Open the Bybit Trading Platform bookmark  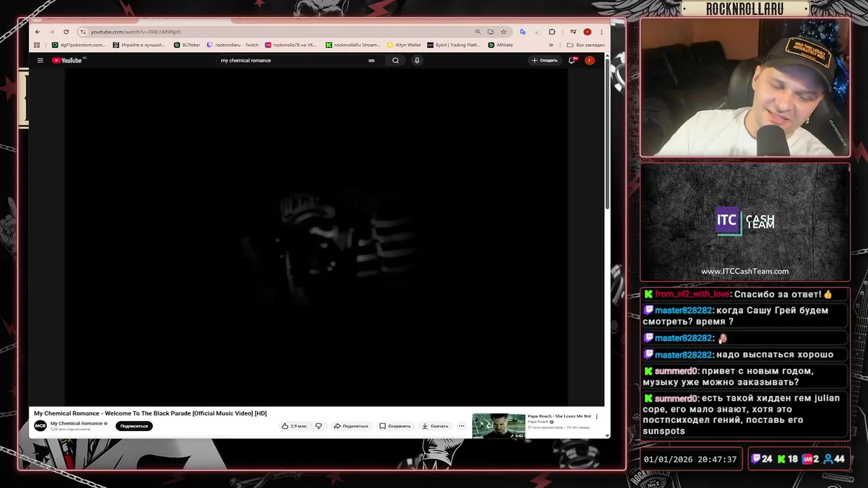454,45
